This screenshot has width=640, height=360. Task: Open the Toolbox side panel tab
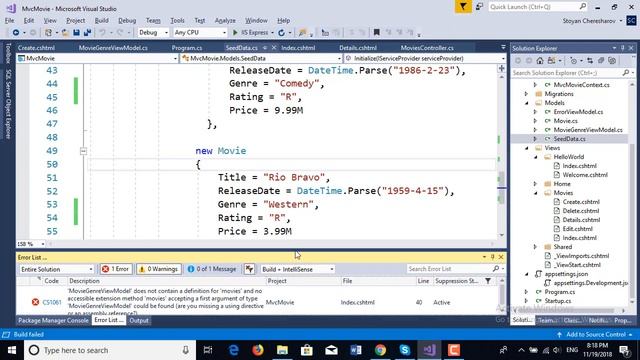coord(8,54)
